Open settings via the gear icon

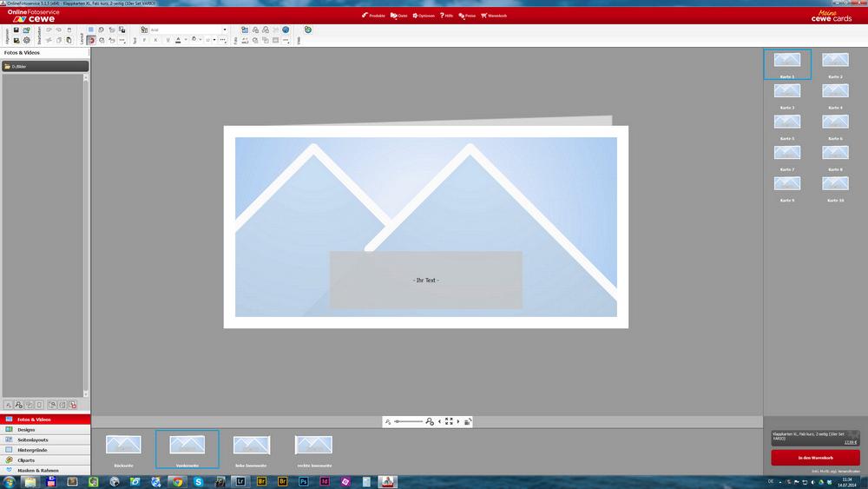point(26,40)
